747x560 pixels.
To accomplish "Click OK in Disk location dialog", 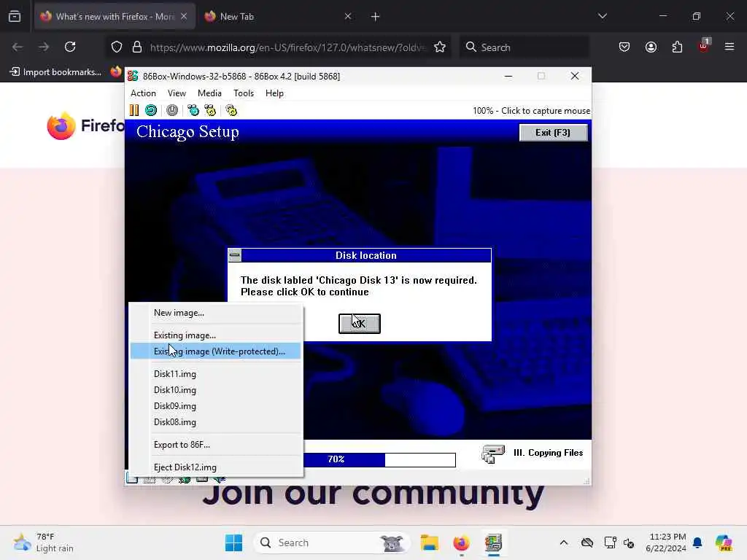I will point(360,324).
